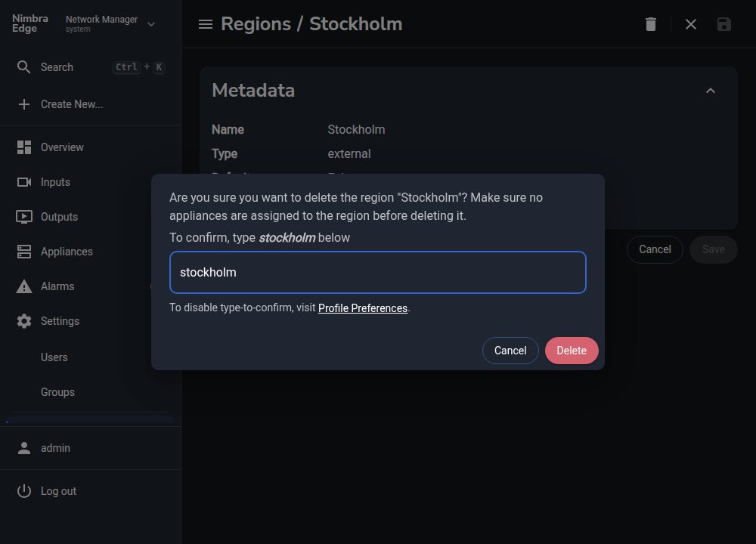Click the Alarms warning triangle icon
Viewport: 756px width, 544px height.
click(x=23, y=286)
